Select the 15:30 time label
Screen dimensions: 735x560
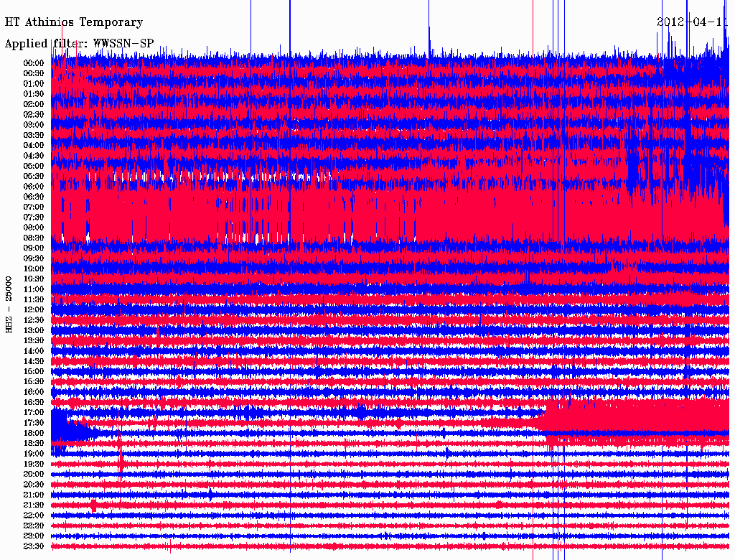pos(34,382)
